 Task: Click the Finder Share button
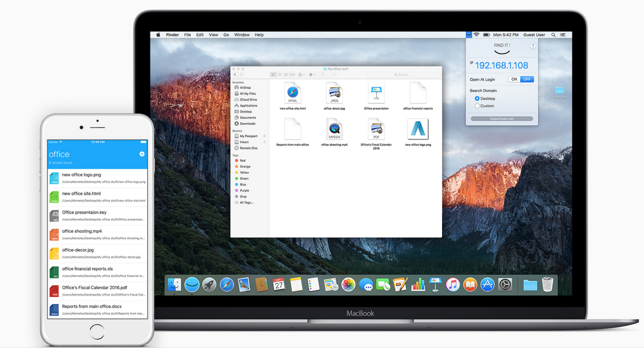coord(323,75)
